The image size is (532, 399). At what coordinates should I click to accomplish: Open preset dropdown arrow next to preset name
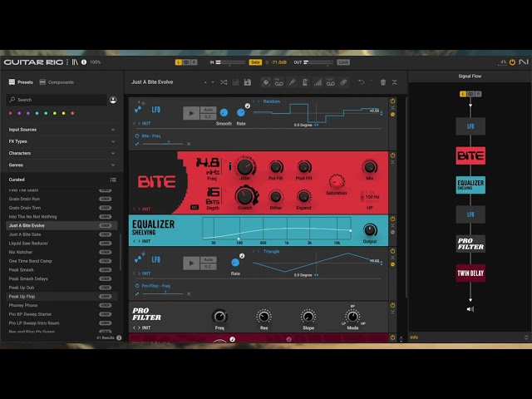click(213, 82)
